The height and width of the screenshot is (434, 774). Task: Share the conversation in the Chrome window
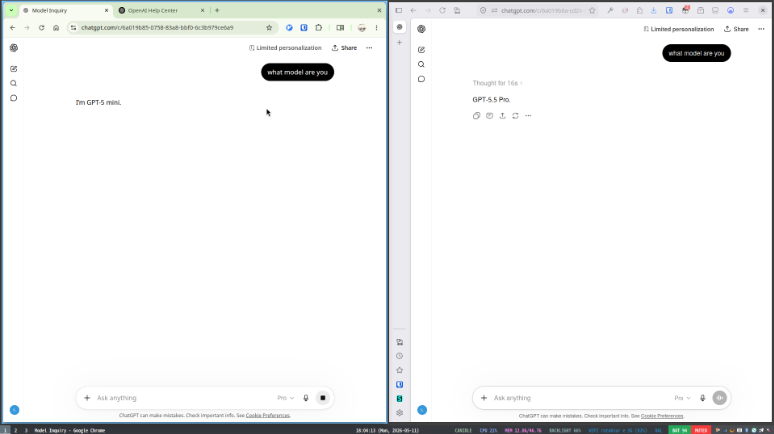(x=344, y=48)
